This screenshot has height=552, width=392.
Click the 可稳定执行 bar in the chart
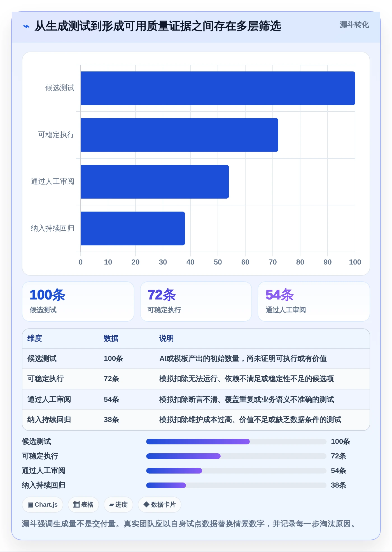(x=179, y=135)
